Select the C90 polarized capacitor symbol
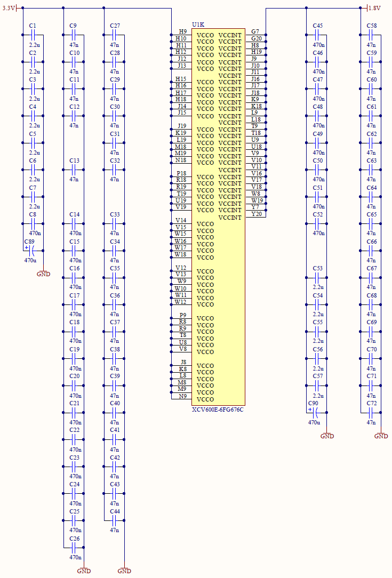Viewport: 392px width, 578px height. tap(316, 413)
